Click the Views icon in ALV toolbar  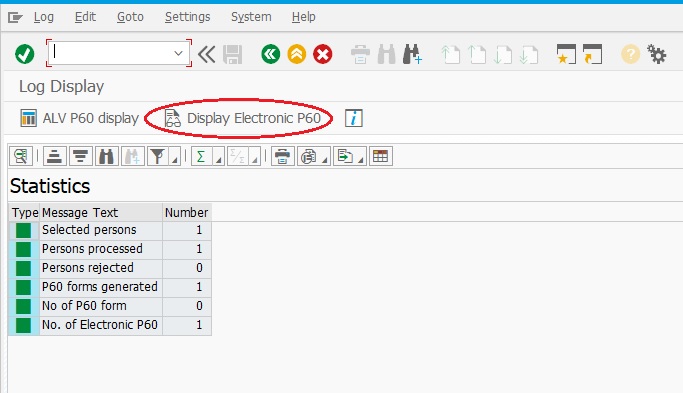[308, 156]
